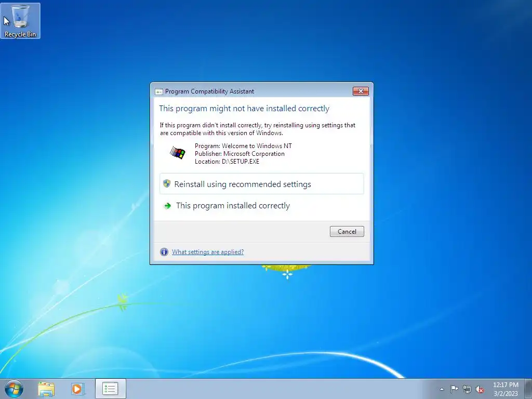Click Publisher: Microsoft Corporation text
The width and height of the screenshot is (532, 399).
click(240, 154)
